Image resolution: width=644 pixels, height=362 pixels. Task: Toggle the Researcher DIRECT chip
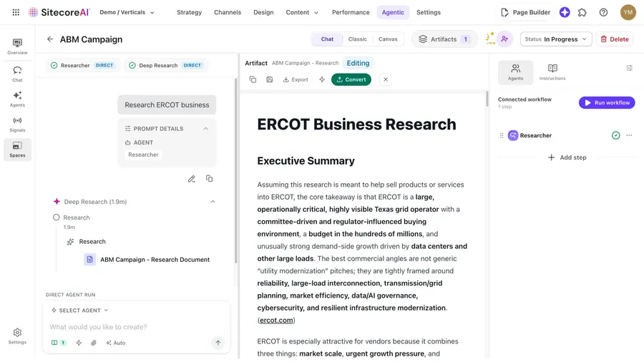point(83,65)
